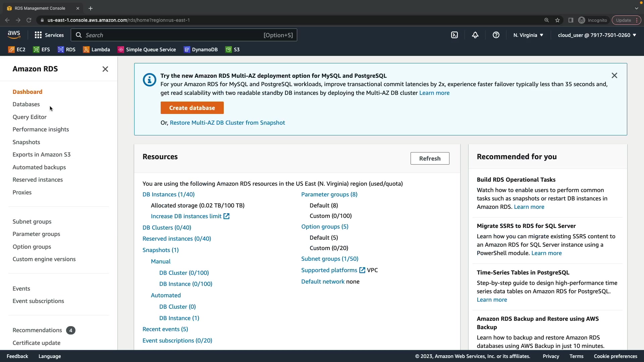Click the Create database button

pos(192,108)
